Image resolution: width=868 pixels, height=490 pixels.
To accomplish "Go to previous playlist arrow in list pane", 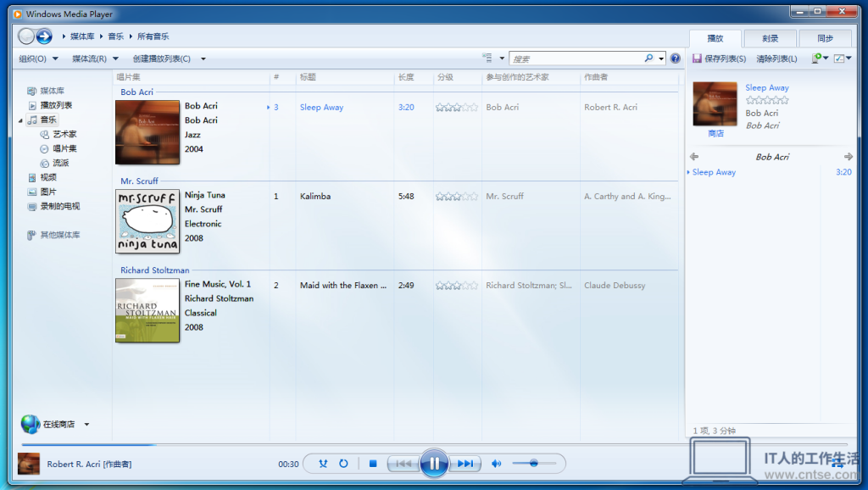I will point(694,157).
